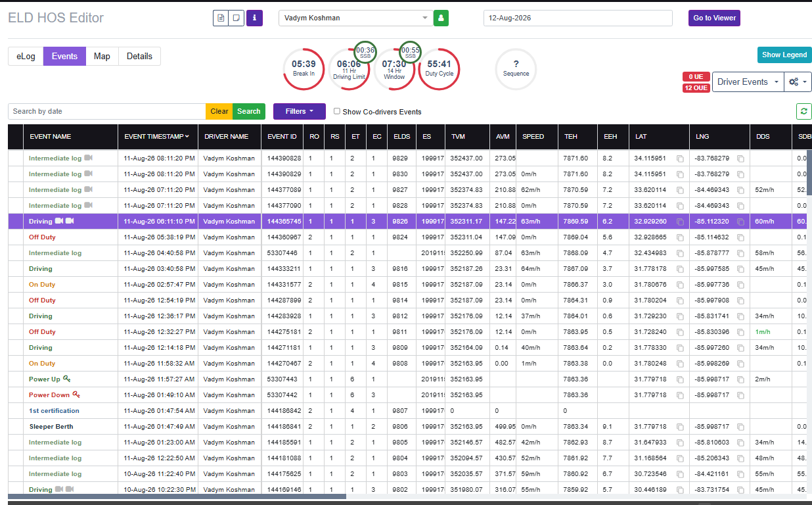The image size is (812, 505).
Task: Open the purple info icon button
Action: pos(254,18)
